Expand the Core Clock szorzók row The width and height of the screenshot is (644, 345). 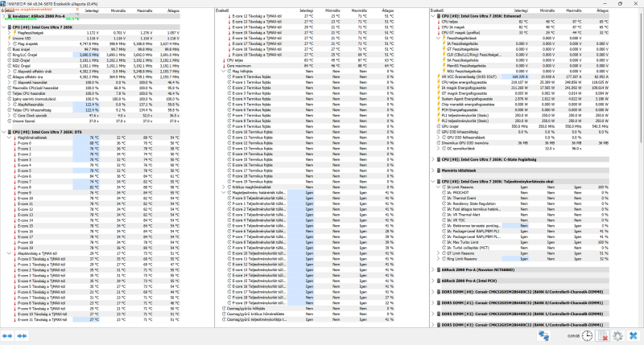[9, 116]
